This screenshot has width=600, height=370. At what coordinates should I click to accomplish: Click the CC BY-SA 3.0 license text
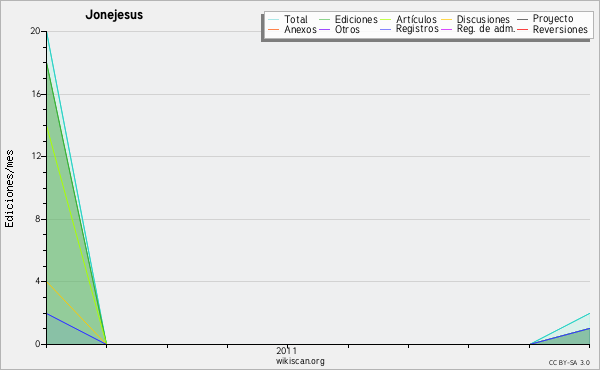[x=569, y=362]
